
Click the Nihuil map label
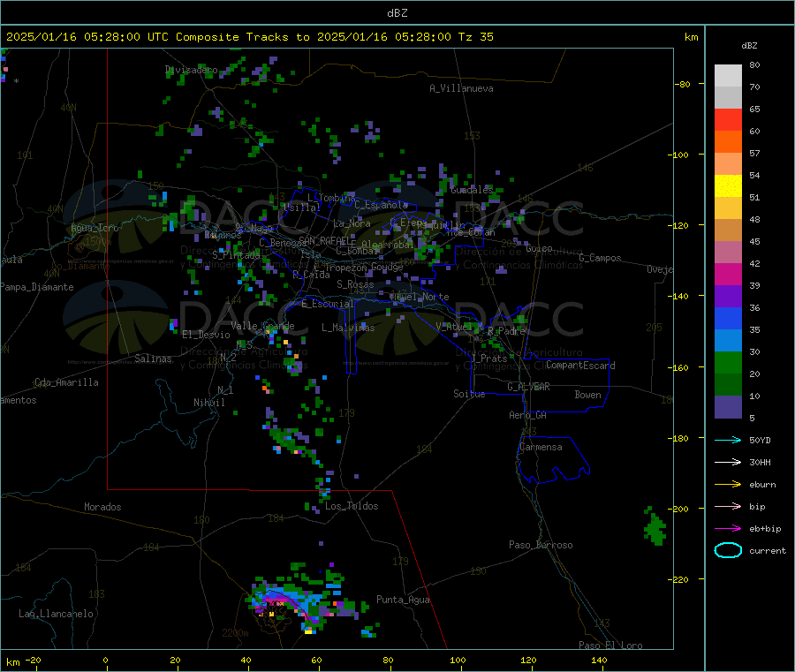coord(208,403)
